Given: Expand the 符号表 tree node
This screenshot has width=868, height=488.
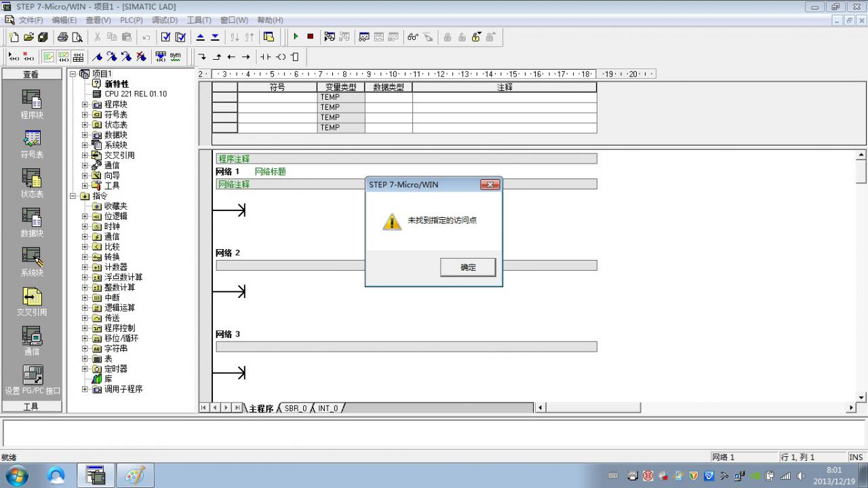Looking at the screenshot, I should (x=85, y=115).
